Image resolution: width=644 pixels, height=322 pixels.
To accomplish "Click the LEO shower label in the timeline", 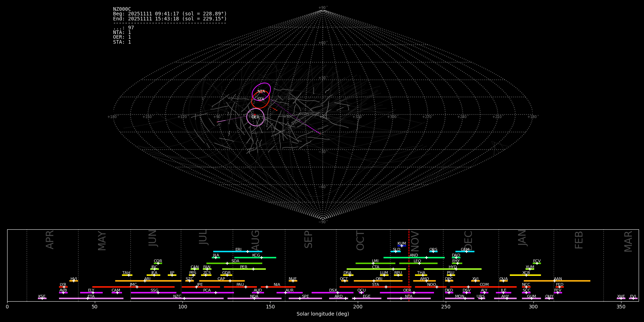I will [x=417, y=261].
